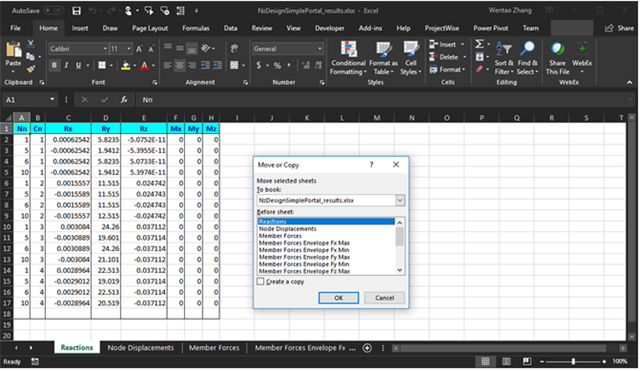
Task: Open the fill color dropdown arrow
Action: 134,65
